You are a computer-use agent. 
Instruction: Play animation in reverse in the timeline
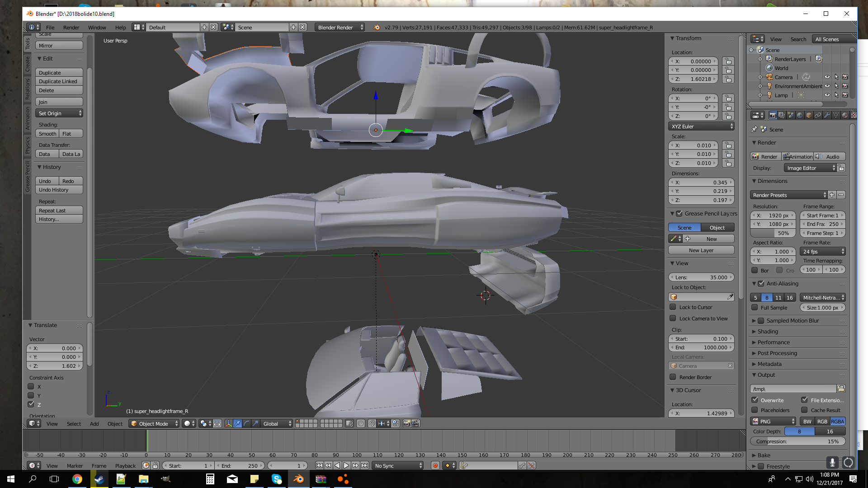click(337, 466)
